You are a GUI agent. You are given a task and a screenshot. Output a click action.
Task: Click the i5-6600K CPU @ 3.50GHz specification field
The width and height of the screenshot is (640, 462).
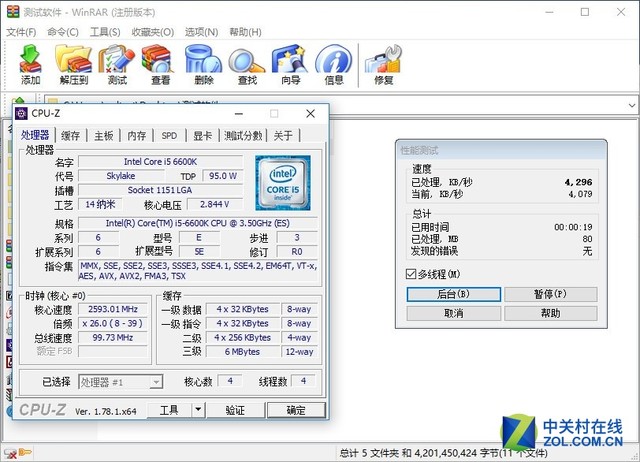pyautogui.click(x=198, y=223)
